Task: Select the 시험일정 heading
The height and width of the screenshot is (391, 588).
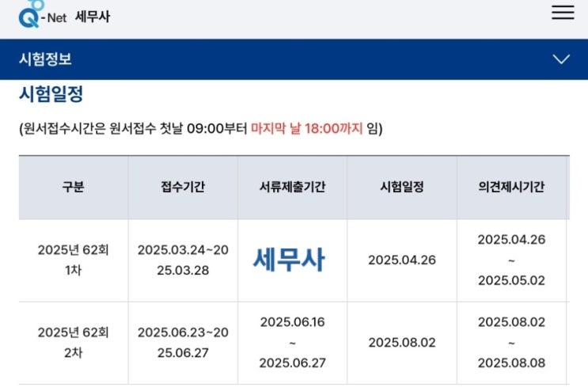Action: pyautogui.click(x=51, y=93)
